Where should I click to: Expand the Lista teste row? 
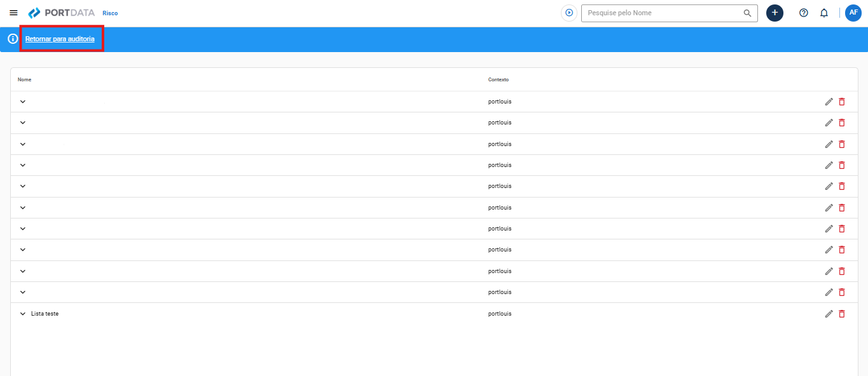click(x=23, y=314)
